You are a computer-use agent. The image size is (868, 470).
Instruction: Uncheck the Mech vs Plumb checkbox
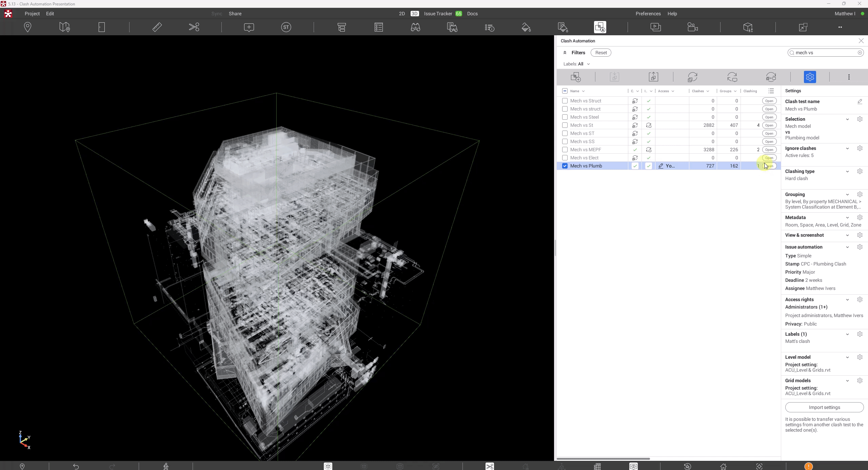565,166
